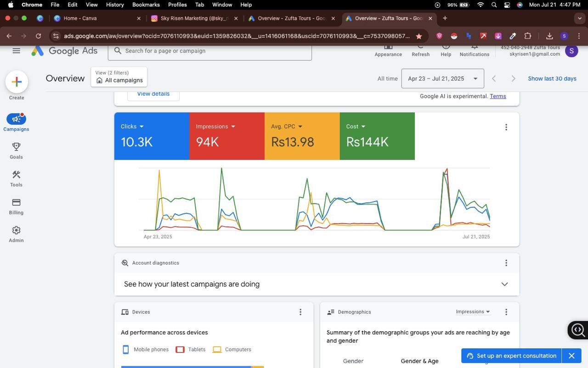Open Chrome downloads icon

(x=549, y=36)
